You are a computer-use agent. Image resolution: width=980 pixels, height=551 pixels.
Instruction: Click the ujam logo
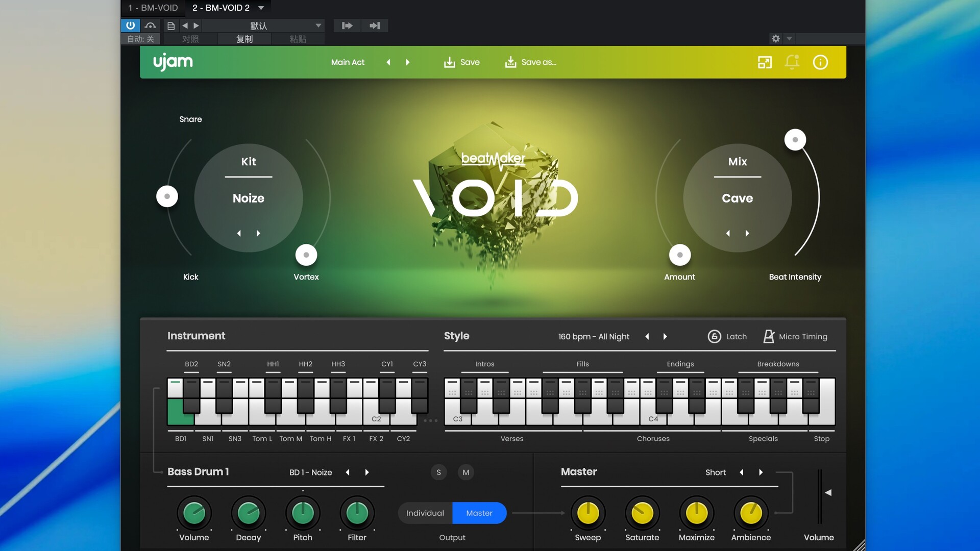click(173, 62)
